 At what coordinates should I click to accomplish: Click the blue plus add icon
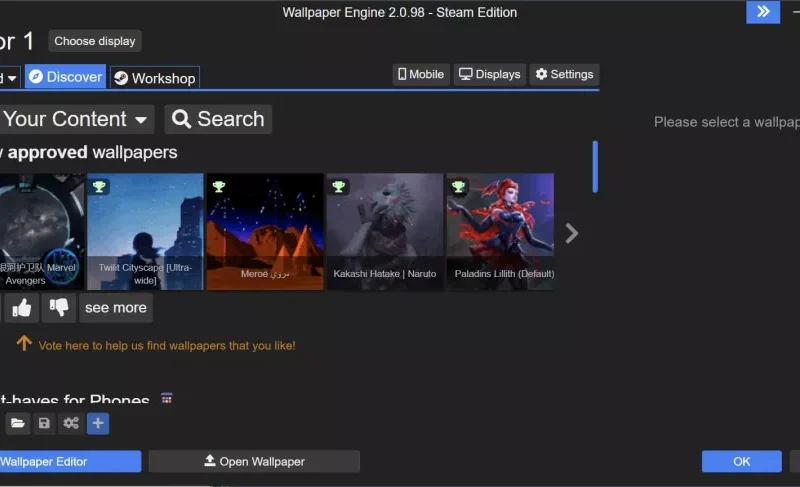click(x=98, y=423)
